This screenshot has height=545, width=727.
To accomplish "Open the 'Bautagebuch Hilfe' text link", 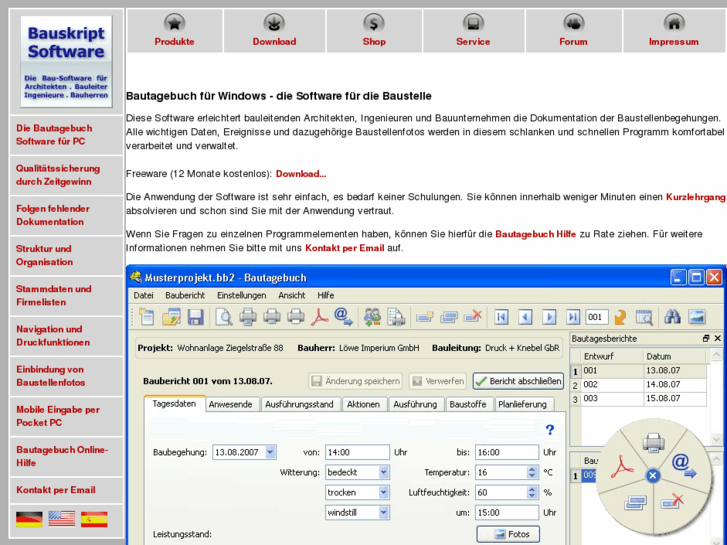I will 536,234.
